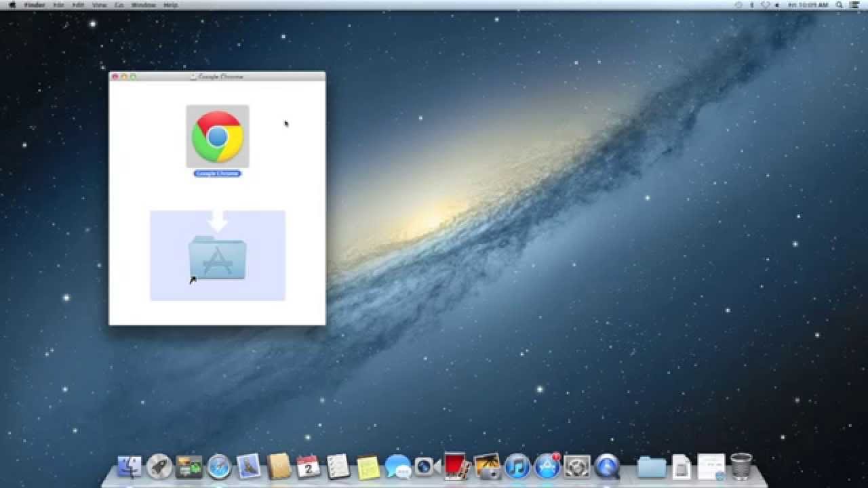The height and width of the screenshot is (488, 868).
Task: Open the Go menu
Action: tap(119, 5)
